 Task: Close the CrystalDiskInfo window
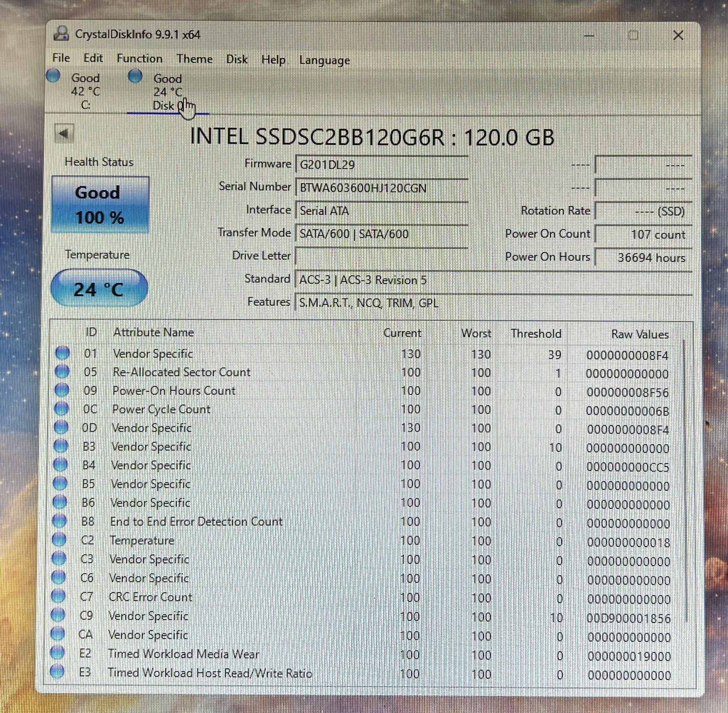click(x=678, y=36)
